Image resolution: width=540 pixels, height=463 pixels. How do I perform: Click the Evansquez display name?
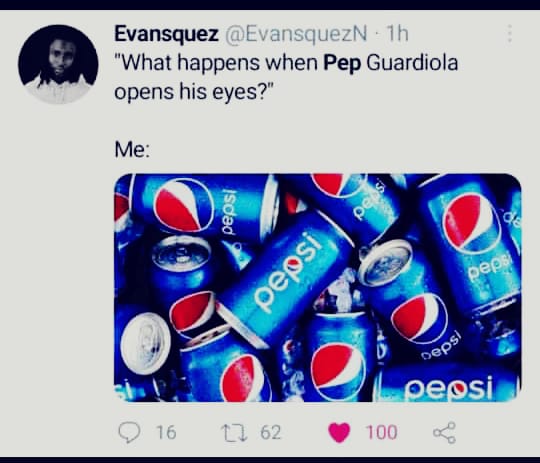(167, 34)
